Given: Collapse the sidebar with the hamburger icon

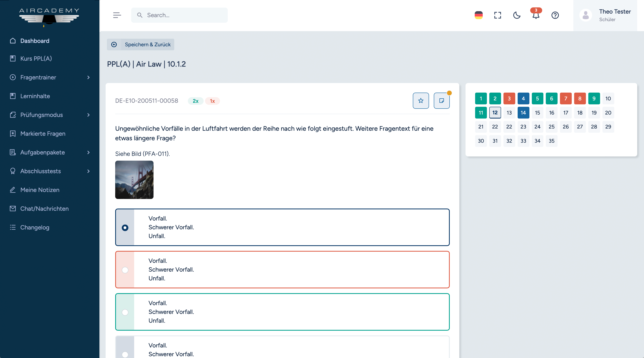Looking at the screenshot, I should coord(117,15).
